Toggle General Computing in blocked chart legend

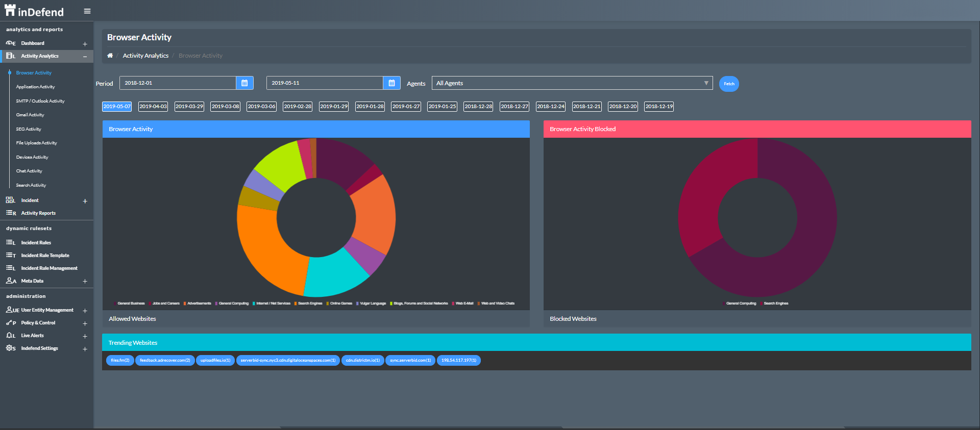click(741, 303)
